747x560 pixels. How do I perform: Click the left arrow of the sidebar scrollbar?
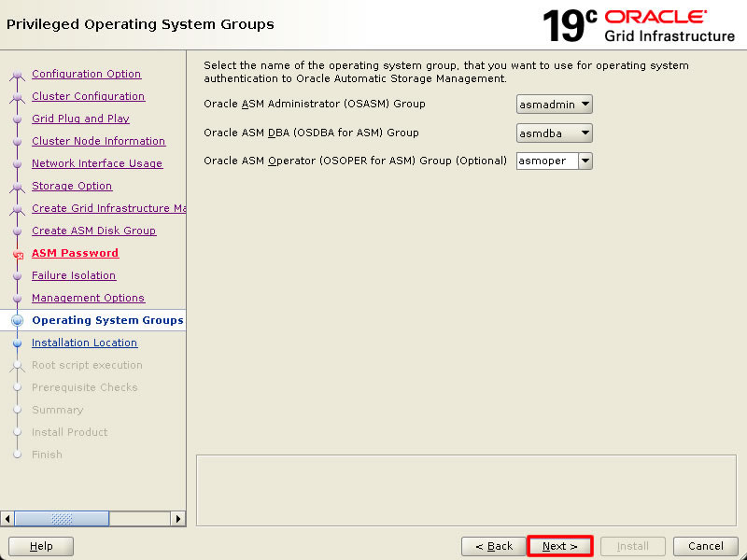[x=7, y=519]
